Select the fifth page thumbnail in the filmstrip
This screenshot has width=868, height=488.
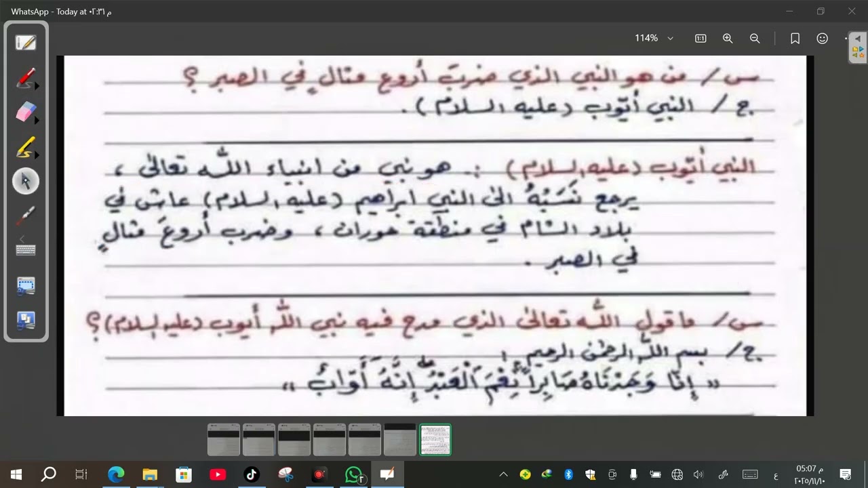point(365,440)
